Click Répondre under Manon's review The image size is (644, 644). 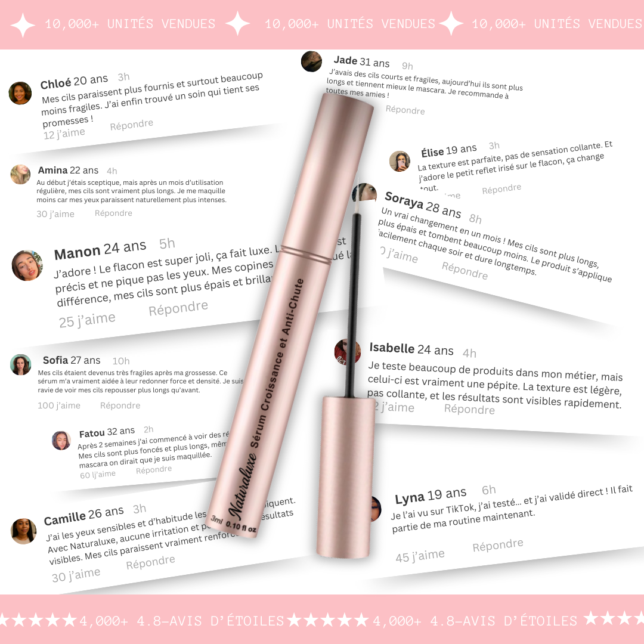[178, 308]
